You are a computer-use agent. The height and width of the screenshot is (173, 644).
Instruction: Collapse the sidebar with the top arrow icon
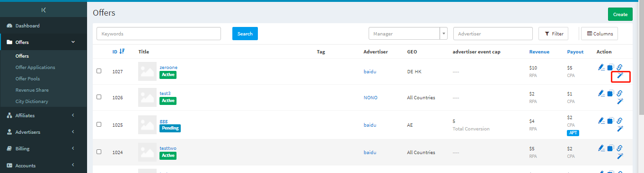point(44,9)
